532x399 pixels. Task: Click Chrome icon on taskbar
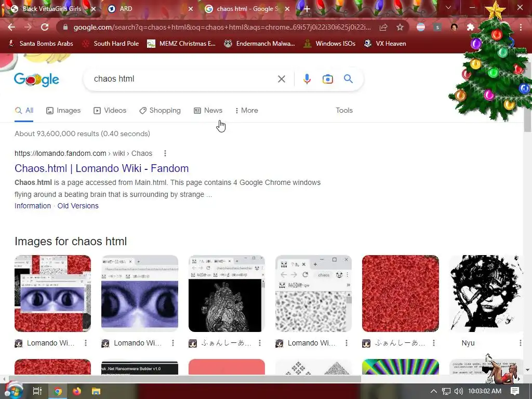click(58, 391)
